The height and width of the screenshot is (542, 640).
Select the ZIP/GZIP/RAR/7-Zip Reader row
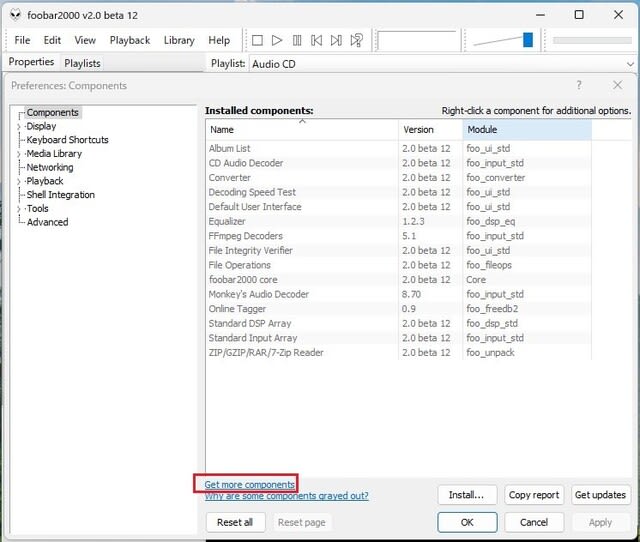pyautogui.click(x=399, y=353)
